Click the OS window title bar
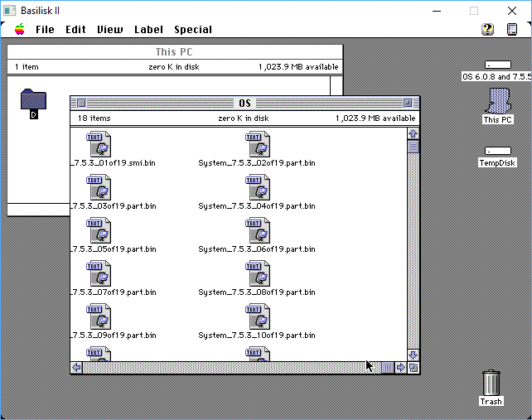 (x=244, y=103)
